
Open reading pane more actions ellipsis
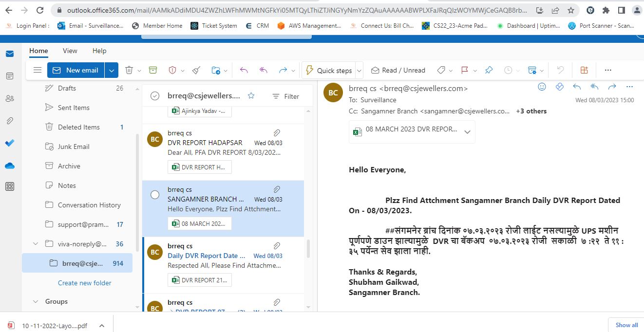[629, 87]
